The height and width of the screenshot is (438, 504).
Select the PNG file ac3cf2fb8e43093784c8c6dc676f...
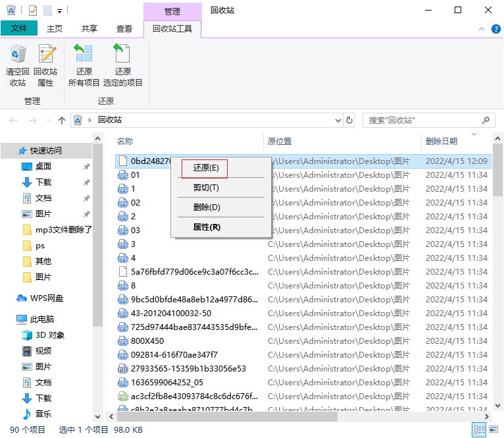pos(195,396)
